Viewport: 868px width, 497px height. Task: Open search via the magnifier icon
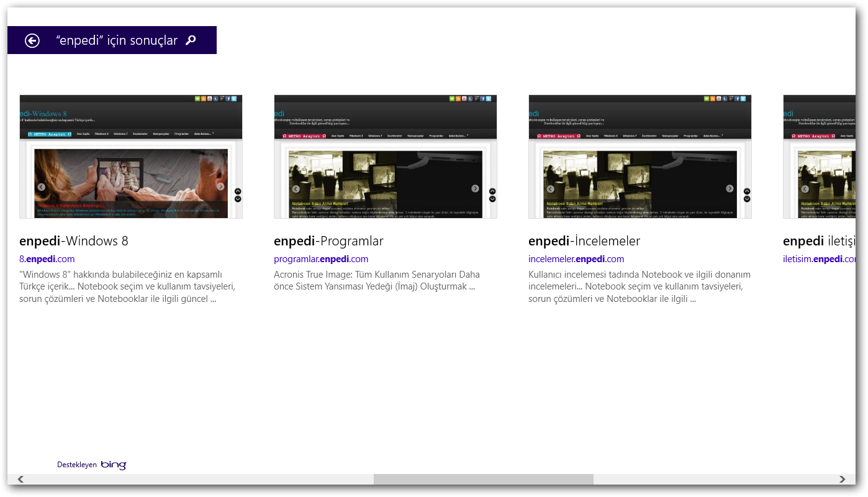[191, 40]
